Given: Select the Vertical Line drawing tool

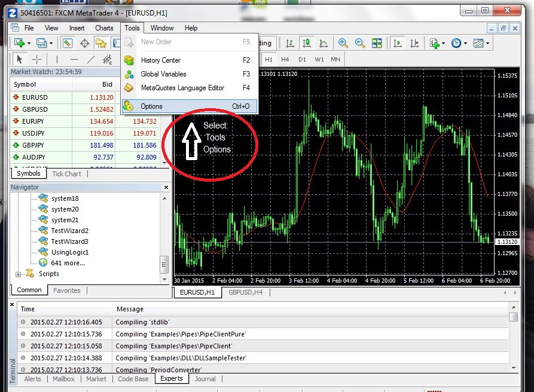Looking at the screenshot, I should 57,60.
